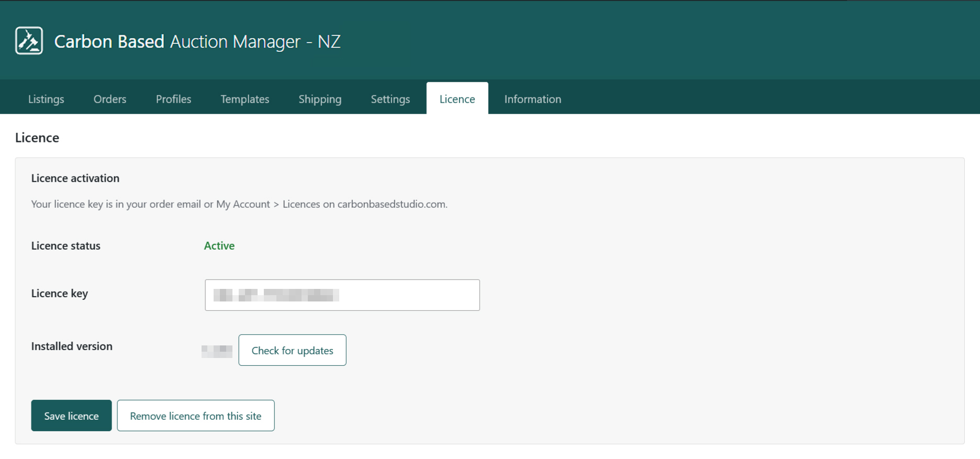Image resolution: width=980 pixels, height=459 pixels.
Task: Select the Licence tab
Action: pyautogui.click(x=457, y=98)
